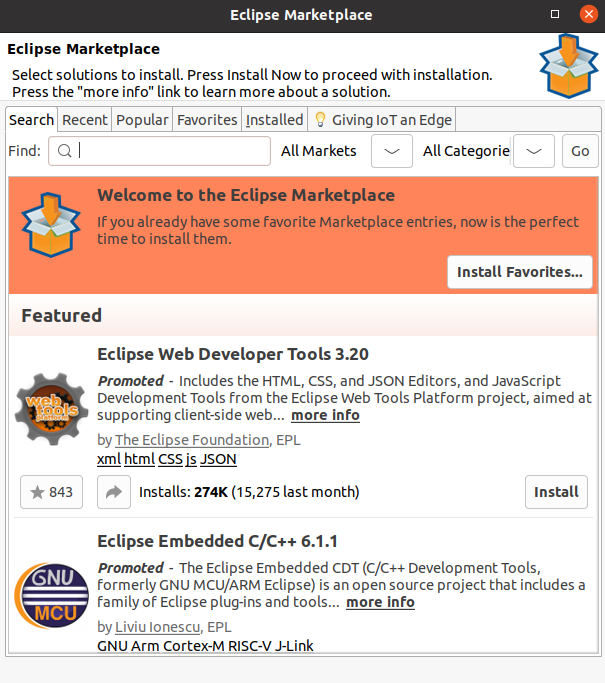The image size is (605, 683).
Task: Expand the All Categories dropdown
Action: click(x=534, y=151)
